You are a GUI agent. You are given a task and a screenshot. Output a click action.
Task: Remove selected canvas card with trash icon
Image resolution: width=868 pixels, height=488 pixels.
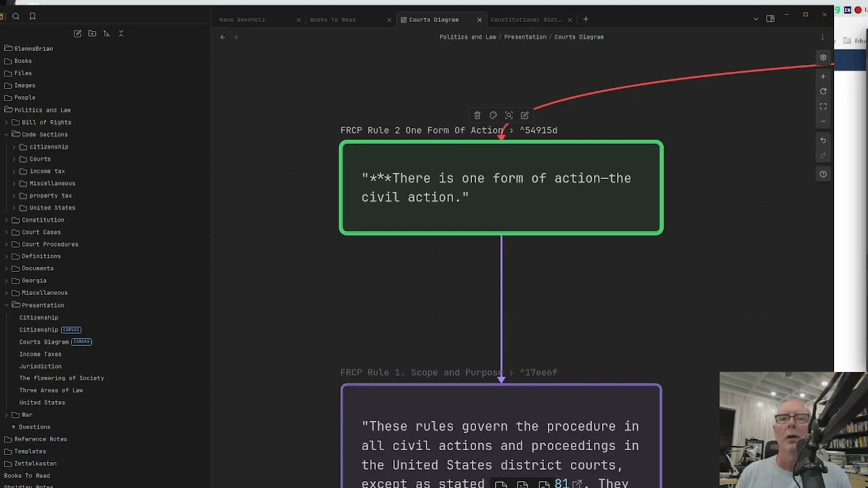click(477, 115)
